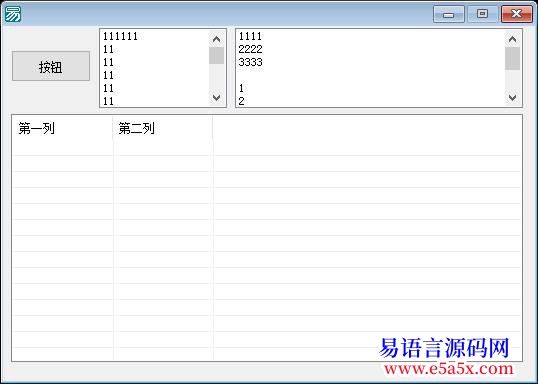Click the application icon in title bar
Screen dimensions: 538x384
pyautogui.click(x=13, y=14)
